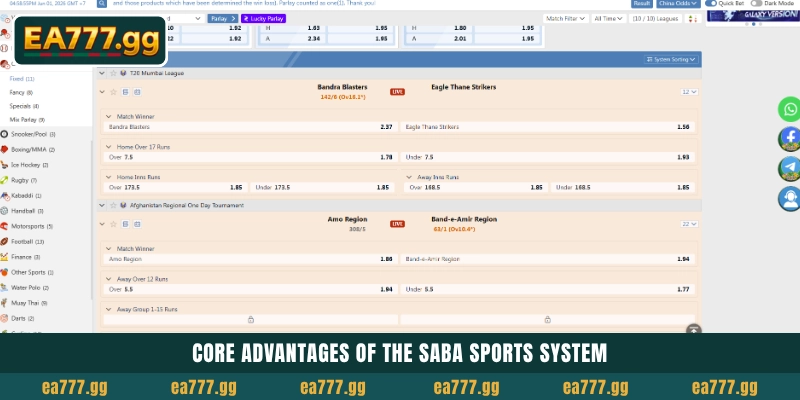Click the (10 / 10) Leagues button
This screenshot has height=400, width=800.
click(x=656, y=19)
